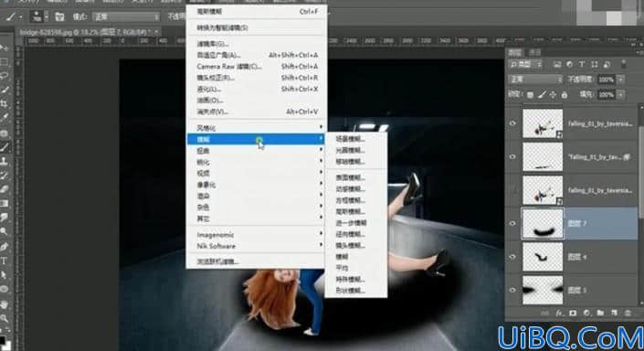Image resolution: width=644 pixels, height=351 pixels.
Task: Filter layers by smart objects icon
Action: point(607,64)
